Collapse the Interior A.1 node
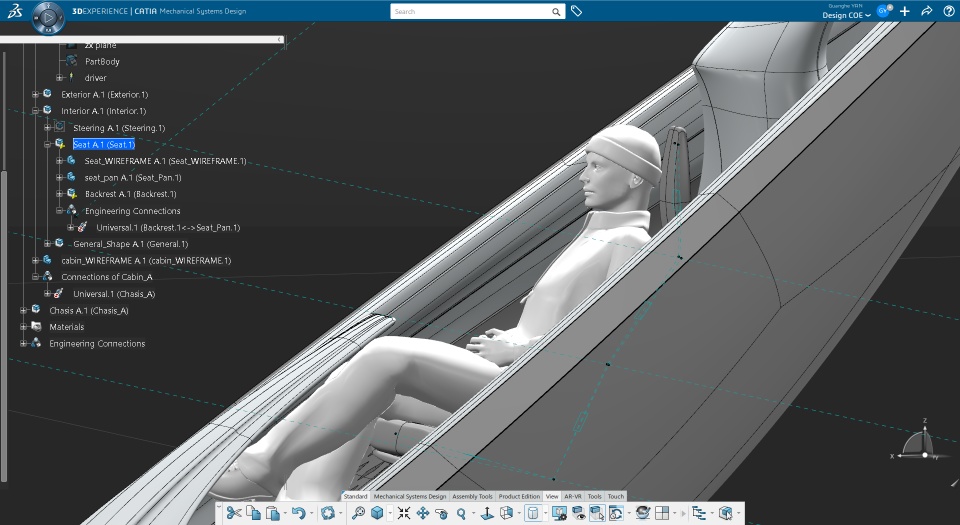 point(36,111)
